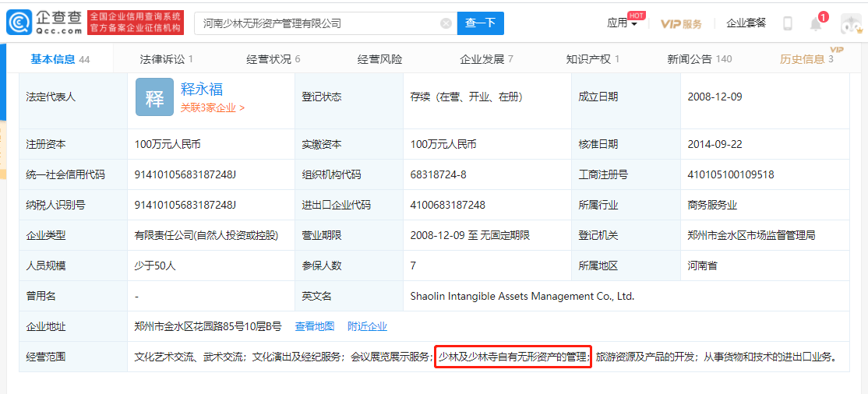Click registration number 410105100109518
The height and width of the screenshot is (394, 868).
[x=731, y=175]
